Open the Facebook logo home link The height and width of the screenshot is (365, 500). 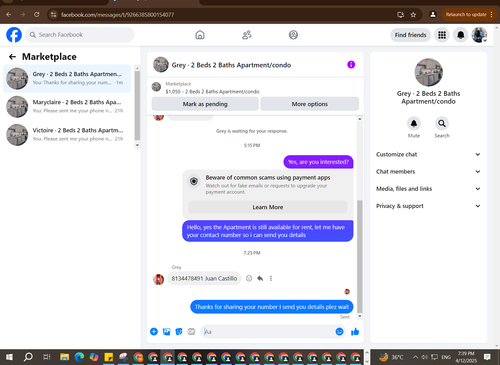click(x=14, y=35)
